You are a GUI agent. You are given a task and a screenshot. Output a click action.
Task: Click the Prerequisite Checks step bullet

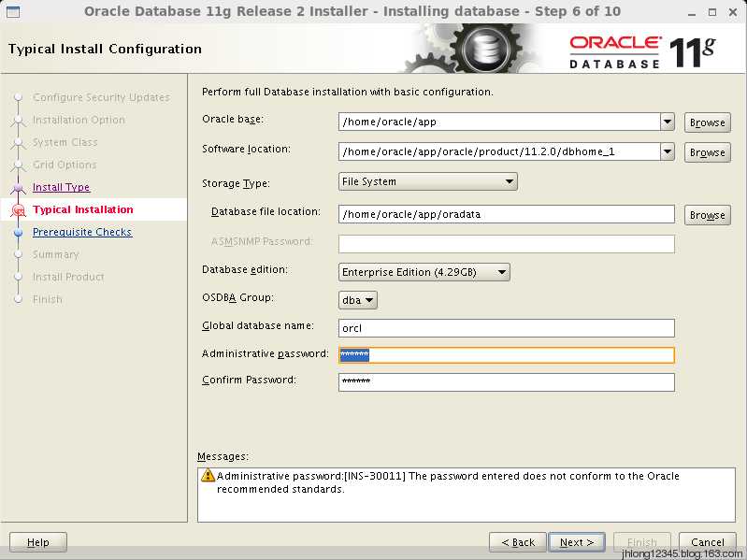[18, 233]
